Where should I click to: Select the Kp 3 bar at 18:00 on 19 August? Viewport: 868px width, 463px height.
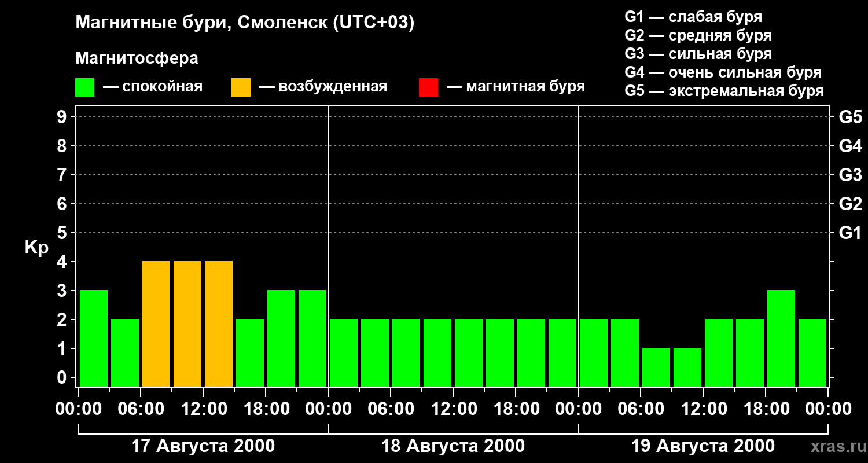coord(781,338)
